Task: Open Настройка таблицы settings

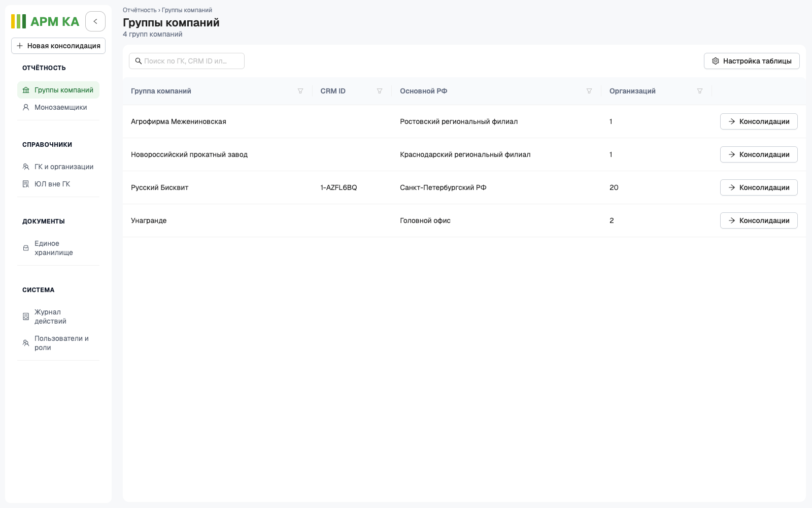Action: pyautogui.click(x=752, y=61)
